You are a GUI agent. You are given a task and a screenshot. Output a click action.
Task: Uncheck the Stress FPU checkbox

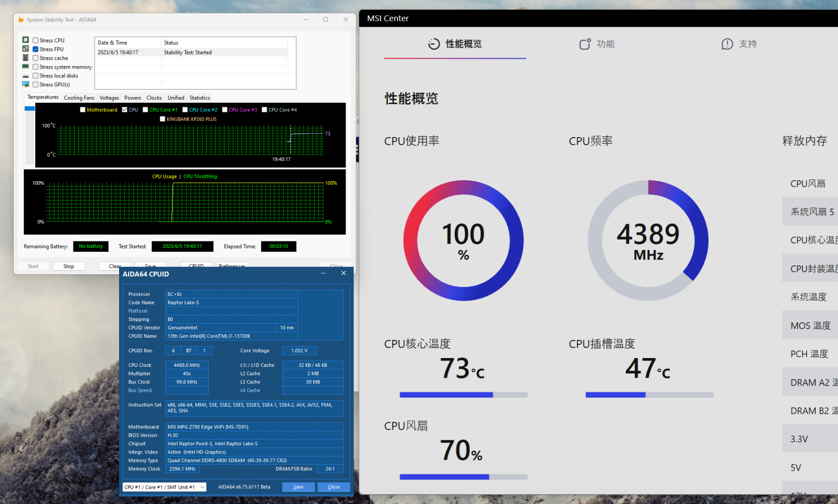coord(35,49)
